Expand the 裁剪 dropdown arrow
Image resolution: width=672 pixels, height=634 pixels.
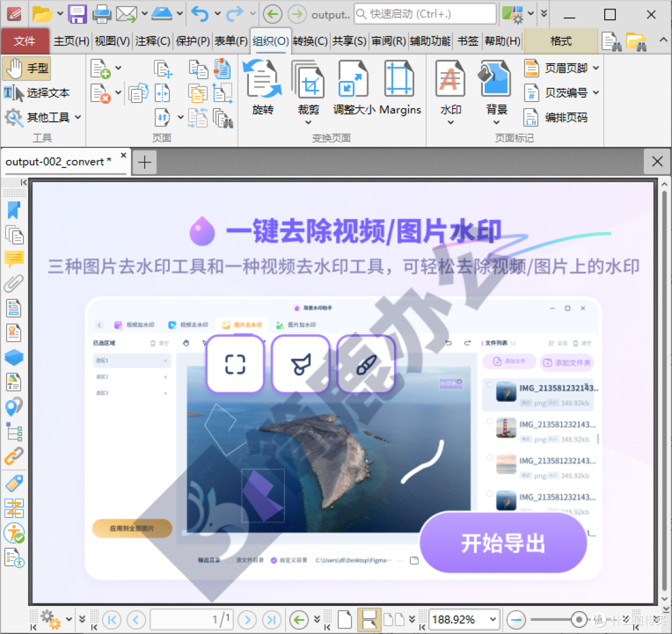(x=308, y=123)
